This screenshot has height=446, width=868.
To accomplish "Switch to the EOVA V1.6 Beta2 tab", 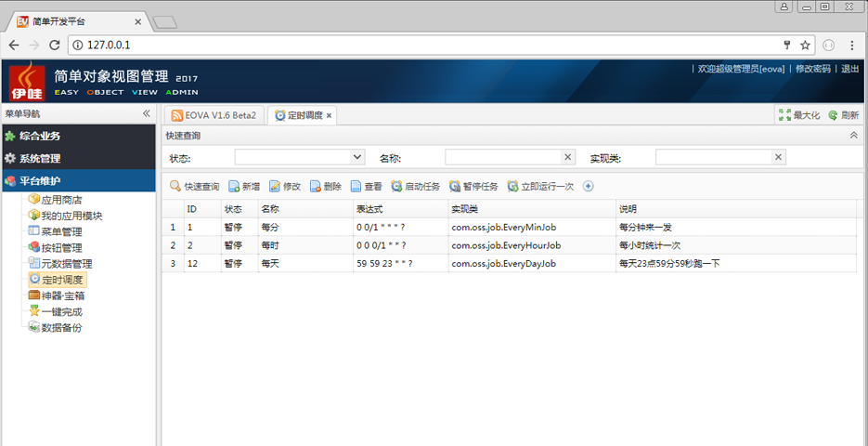I will 214,115.
